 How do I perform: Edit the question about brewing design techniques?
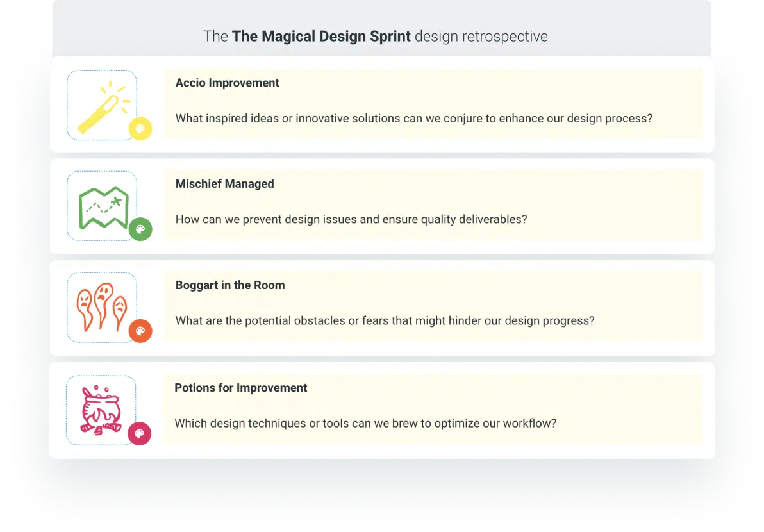(x=365, y=424)
